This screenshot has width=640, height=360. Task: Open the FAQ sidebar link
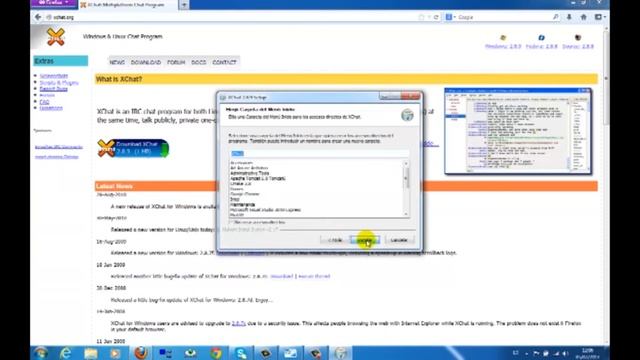click(x=44, y=102)
